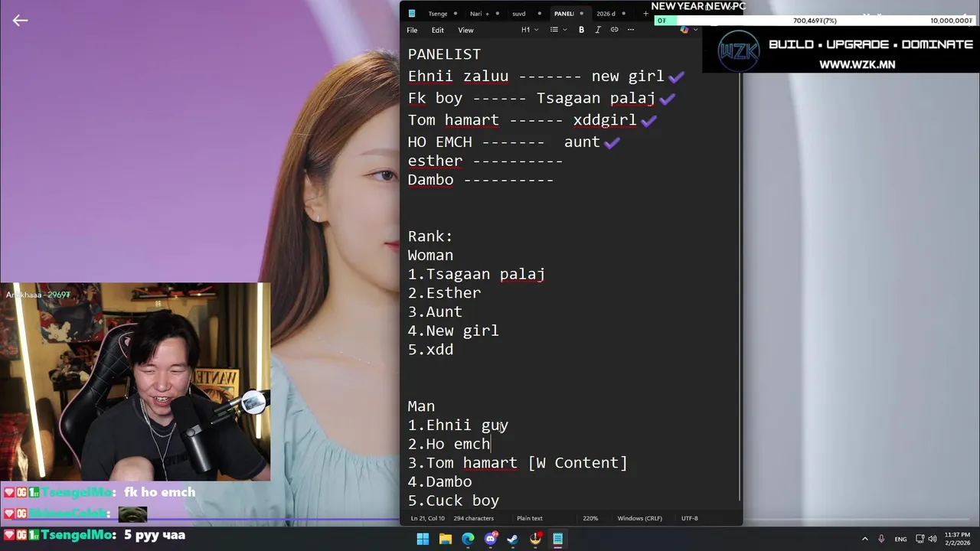Screen dimensions: 980x551
Task: Change the Windows (CRLF) line ending
Action: (639, 518)
